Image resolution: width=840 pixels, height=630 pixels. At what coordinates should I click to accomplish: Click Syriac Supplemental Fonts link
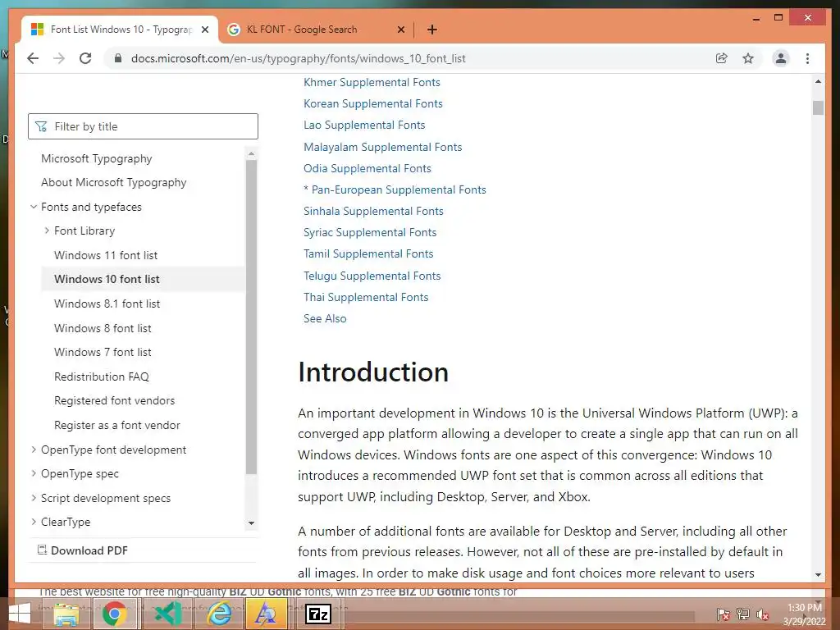click(x=370, y=232)
